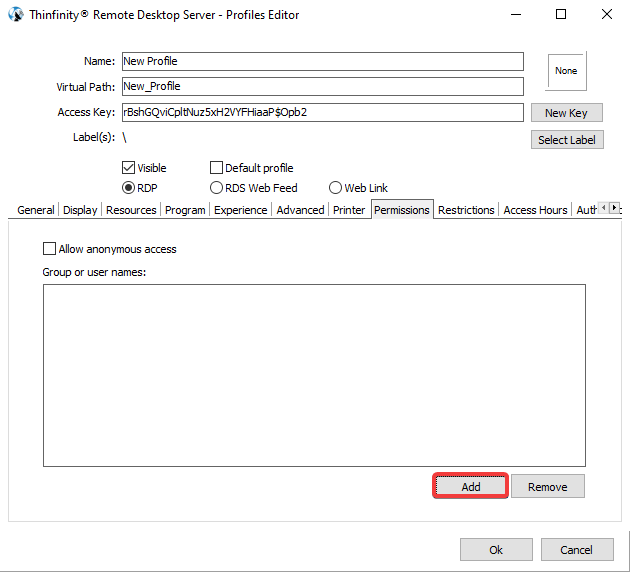Open the General tab
Viewport: 630px width, 572px height.
pos(36,210)
